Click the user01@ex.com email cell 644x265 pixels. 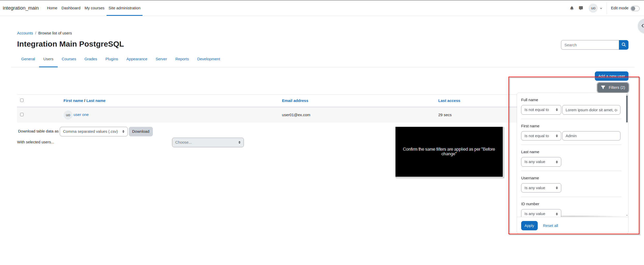[x=296, y=115]
